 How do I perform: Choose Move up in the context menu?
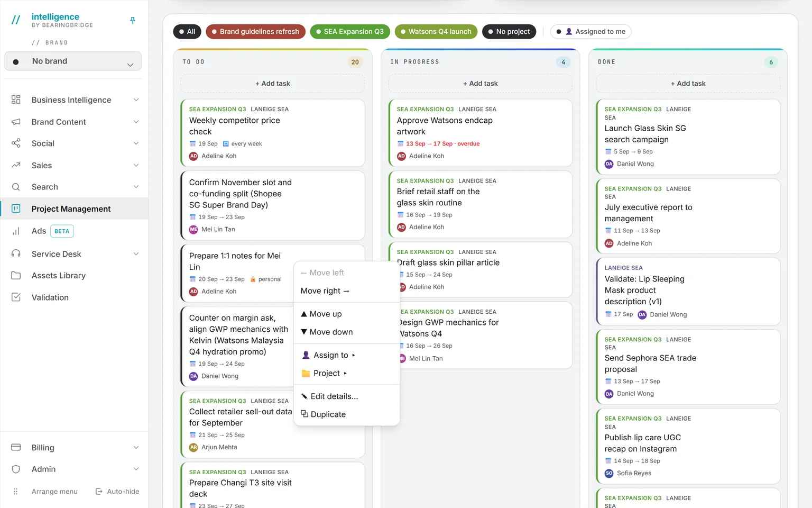347,314
